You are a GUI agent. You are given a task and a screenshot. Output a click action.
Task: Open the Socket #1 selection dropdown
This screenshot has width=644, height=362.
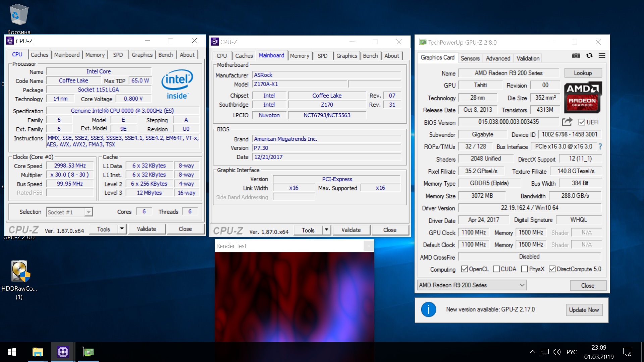tap(88, 212)
